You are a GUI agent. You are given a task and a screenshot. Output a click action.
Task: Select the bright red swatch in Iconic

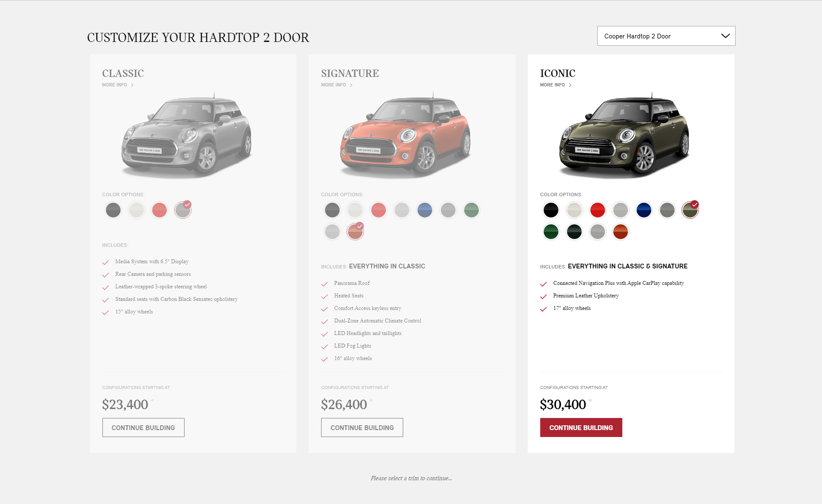click(x=598, y=210)
